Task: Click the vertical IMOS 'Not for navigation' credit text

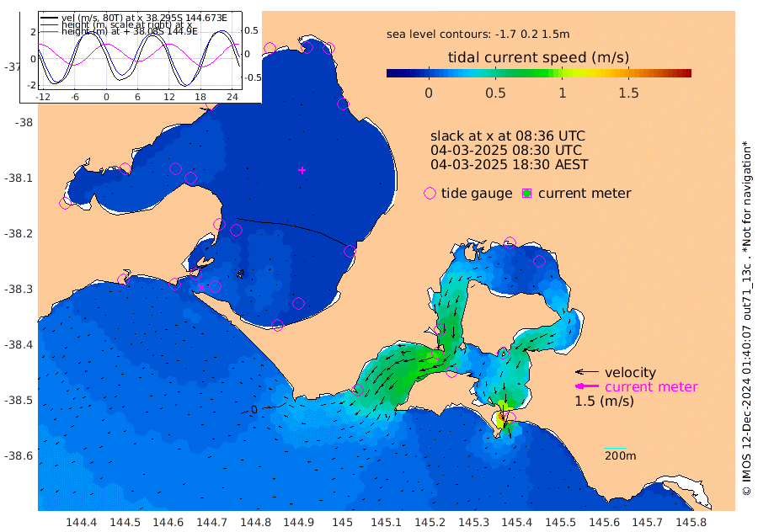Action: click(747, 318)
